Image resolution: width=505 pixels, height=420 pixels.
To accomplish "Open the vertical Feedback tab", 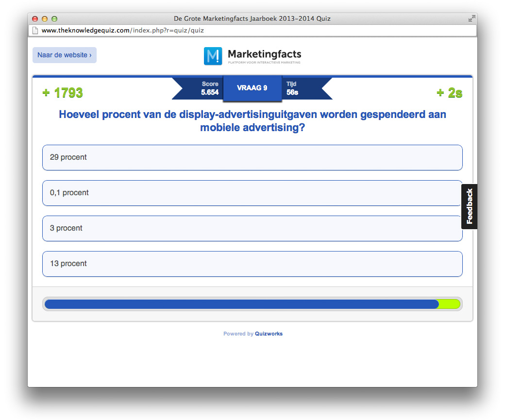I will point(469,206).
